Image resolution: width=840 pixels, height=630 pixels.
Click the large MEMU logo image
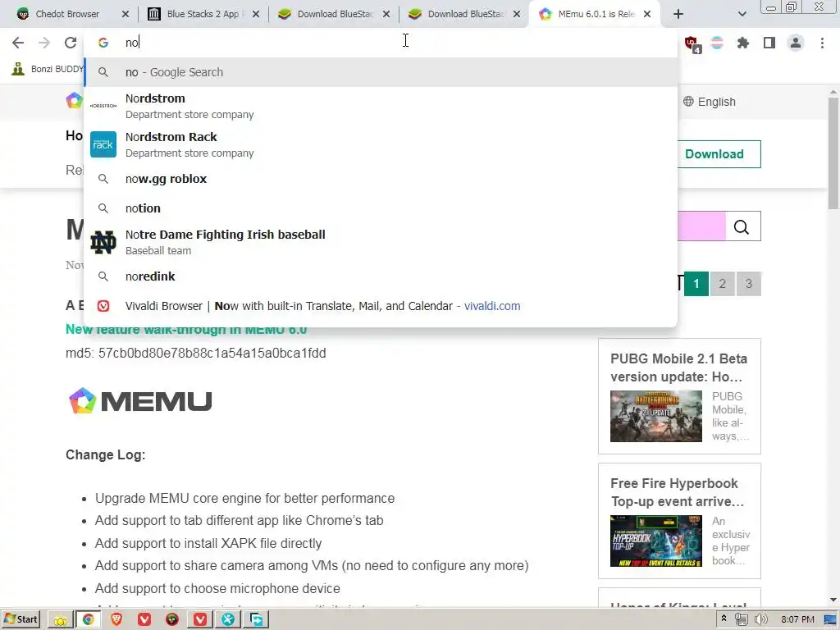140,401
